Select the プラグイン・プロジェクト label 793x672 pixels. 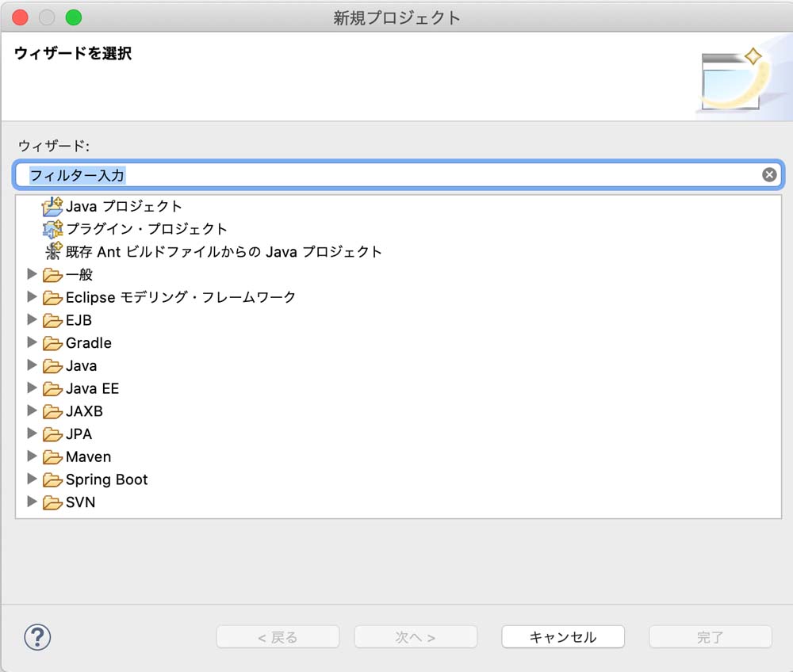point(147,229)
